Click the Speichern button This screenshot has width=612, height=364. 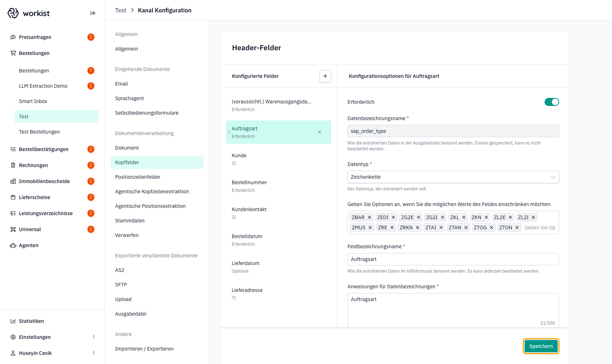[x=541, y=346]
